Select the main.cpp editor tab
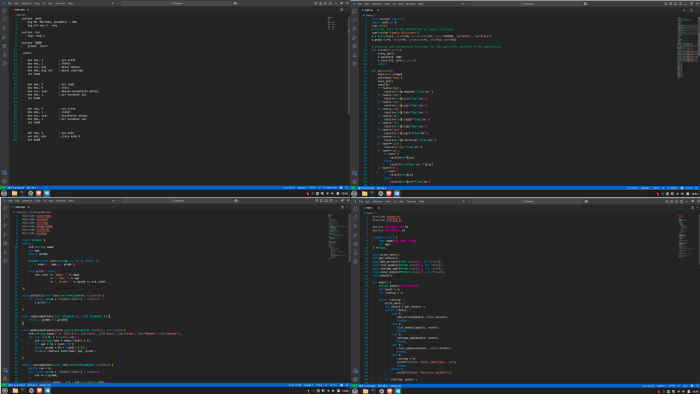Screen dimensions: 700x394 [x=20, y=207]
